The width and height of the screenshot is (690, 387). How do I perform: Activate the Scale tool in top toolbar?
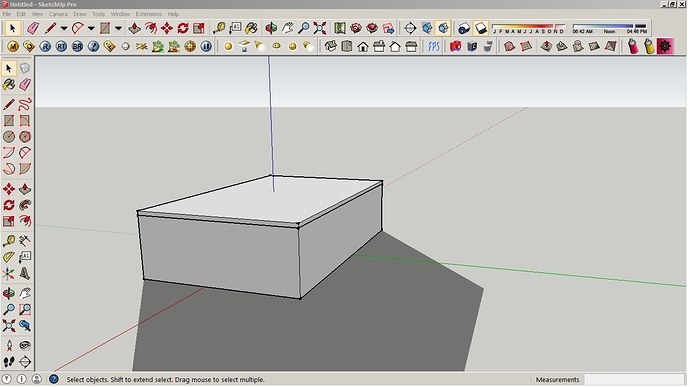tap(199, 29)
